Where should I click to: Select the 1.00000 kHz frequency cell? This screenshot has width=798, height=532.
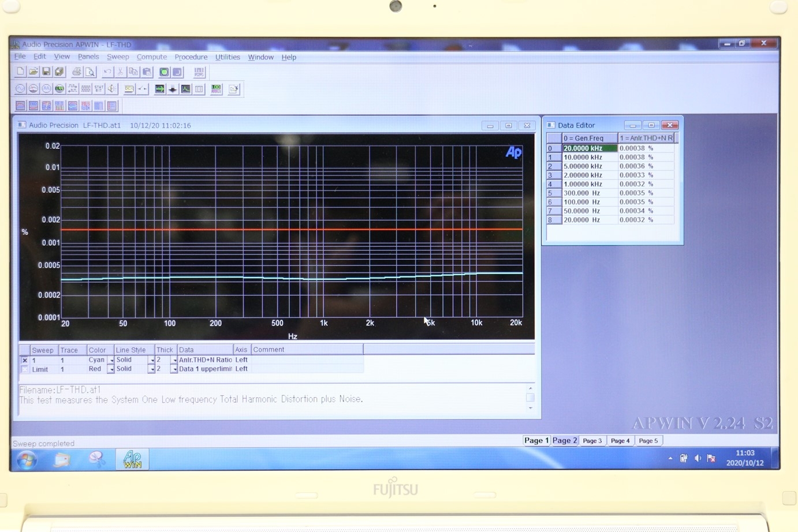tap(589, 184)
